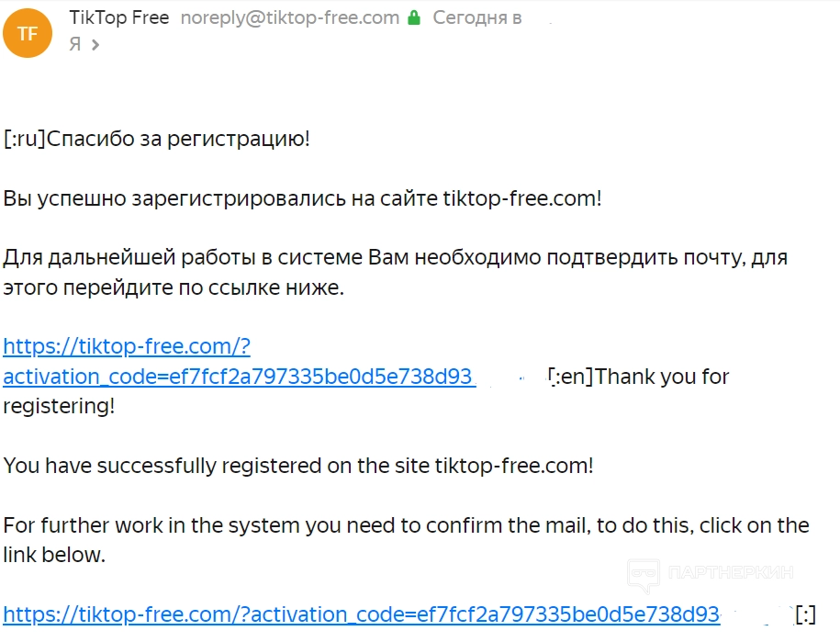Click the "Вы успешно зарегистрировались" sentence
The image size is (840, 642).
[x=302, y=198]
